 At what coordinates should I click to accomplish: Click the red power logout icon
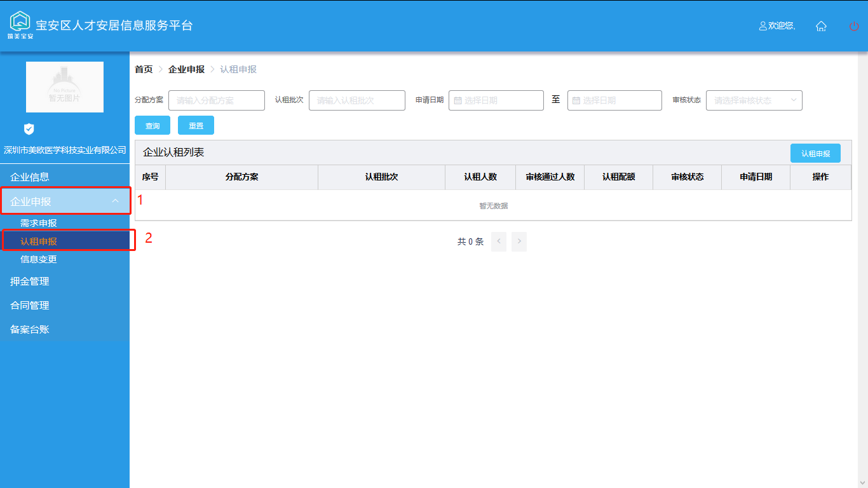(854, 26)
